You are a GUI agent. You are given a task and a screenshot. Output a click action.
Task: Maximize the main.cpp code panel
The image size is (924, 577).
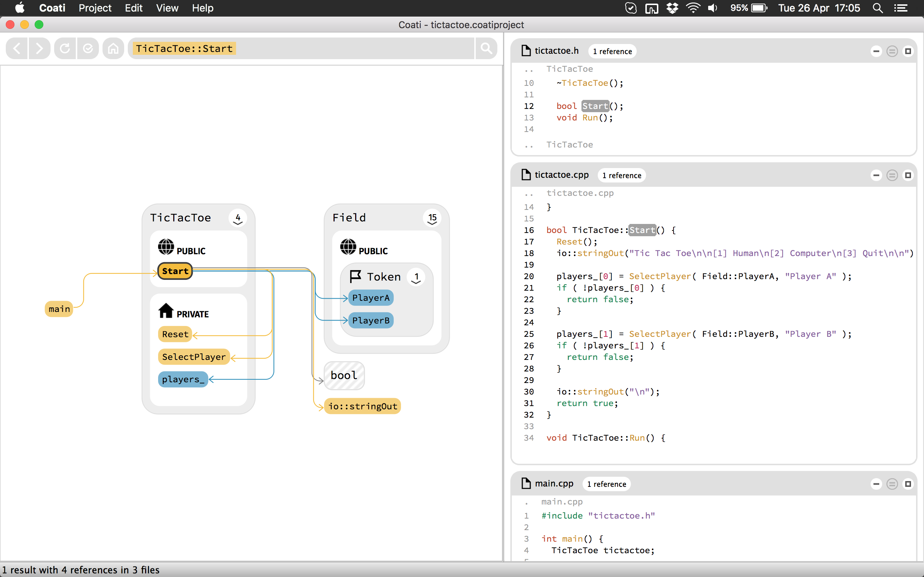pyautogui.click(x=908, y=484)
